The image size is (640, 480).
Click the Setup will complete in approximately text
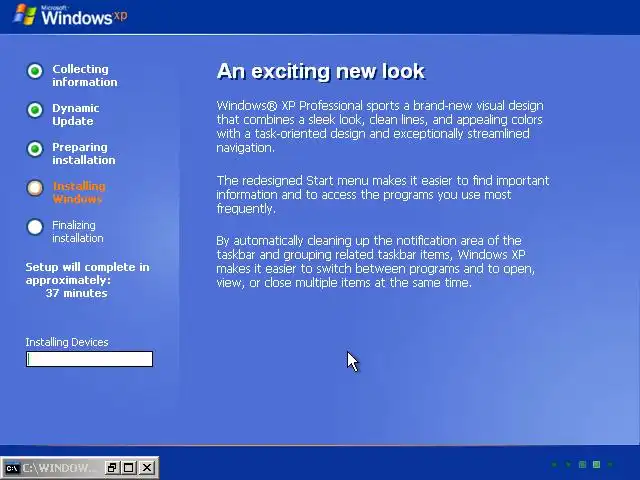[87, 273]
